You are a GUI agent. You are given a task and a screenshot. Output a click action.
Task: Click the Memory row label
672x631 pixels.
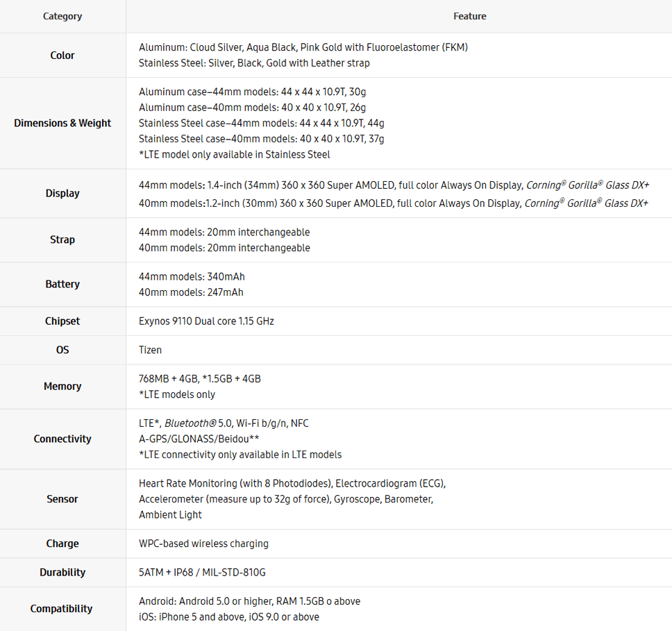tap(62, 386)
